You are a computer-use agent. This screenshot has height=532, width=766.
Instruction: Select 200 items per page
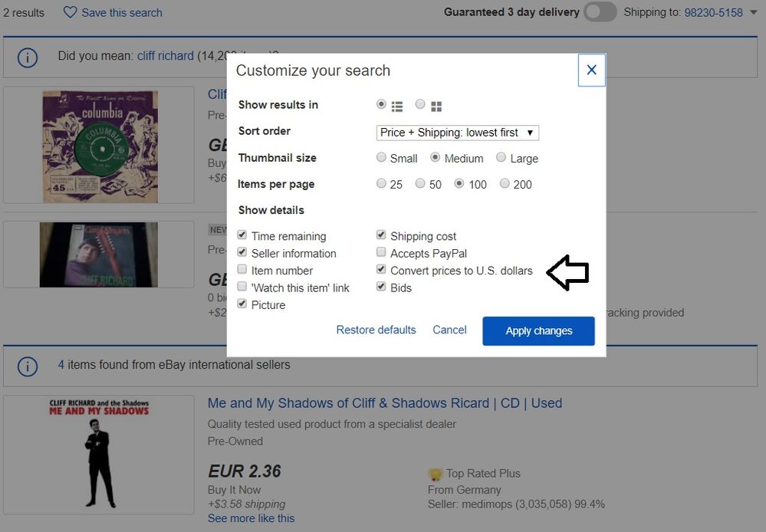pyautogui.click(x=505, y=184)
